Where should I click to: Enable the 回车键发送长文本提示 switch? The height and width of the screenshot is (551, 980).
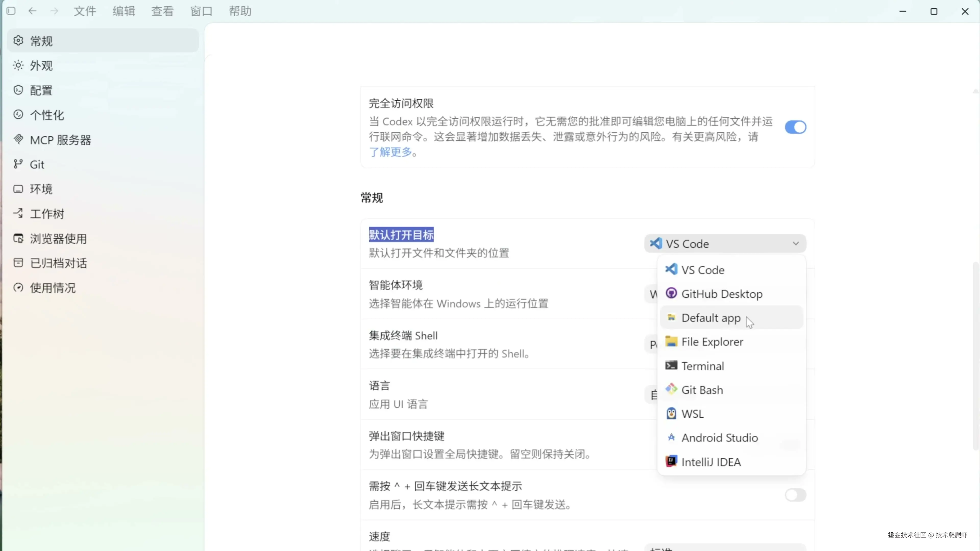click(795, 495)
